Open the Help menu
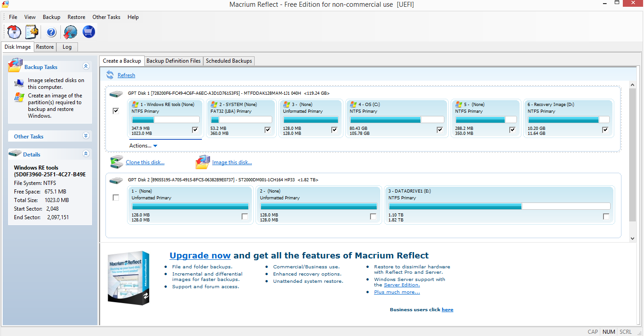 click(x=133, y=17)
